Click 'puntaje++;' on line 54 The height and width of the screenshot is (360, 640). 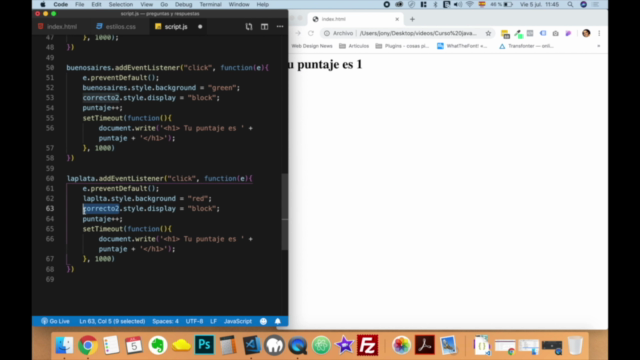102,108
